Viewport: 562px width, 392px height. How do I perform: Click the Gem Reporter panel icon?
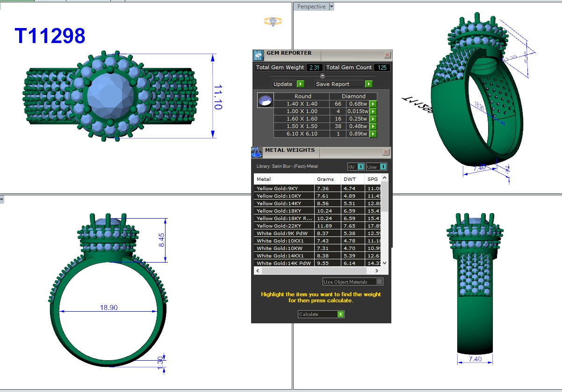(x=258, y=55)
